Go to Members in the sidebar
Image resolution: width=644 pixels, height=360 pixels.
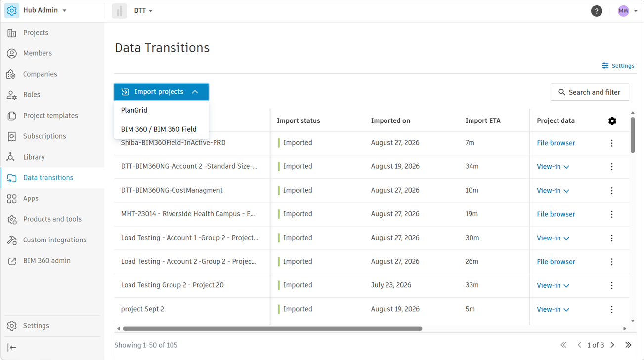tap(38, 53)
